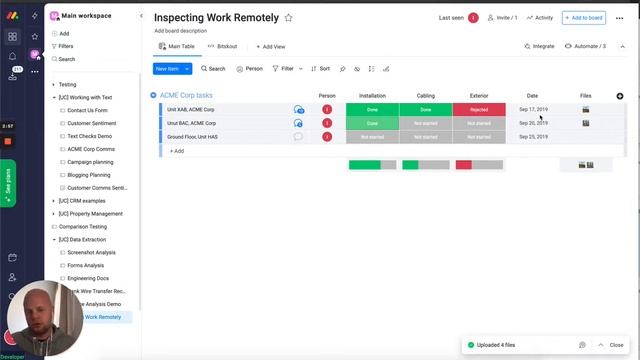This screenshot has width=640, height=360.
Task: Click the lightning bolt quick-action icon
Action: [35, 16]
